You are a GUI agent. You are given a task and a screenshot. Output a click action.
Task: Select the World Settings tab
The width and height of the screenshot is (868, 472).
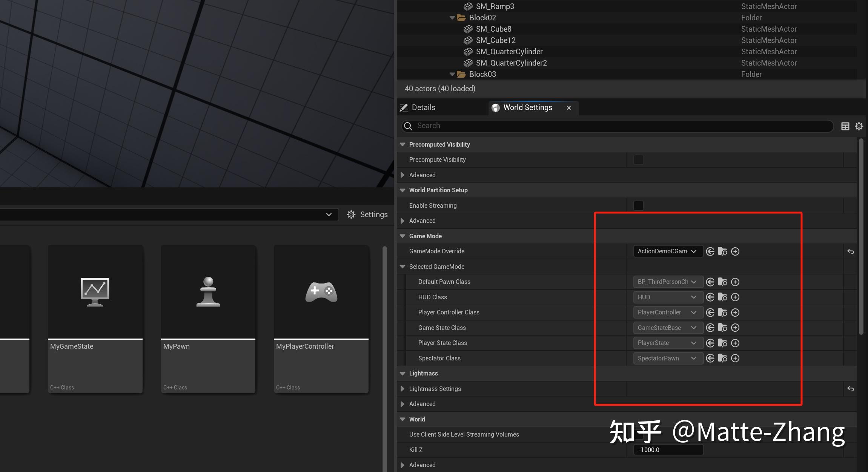click(x=527, y=107)
